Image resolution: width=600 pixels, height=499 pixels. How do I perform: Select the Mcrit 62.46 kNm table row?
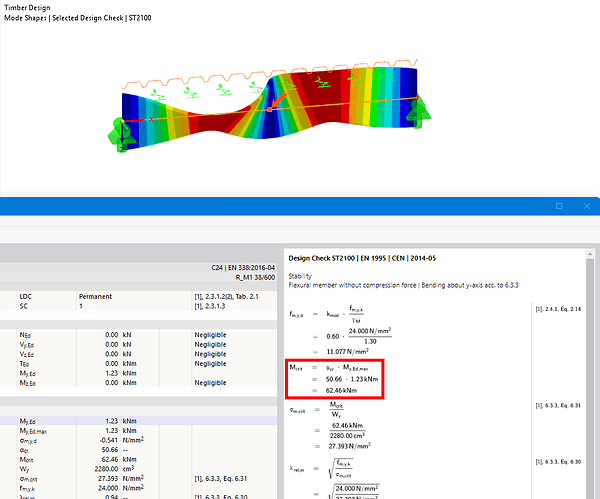pos(100,460)
